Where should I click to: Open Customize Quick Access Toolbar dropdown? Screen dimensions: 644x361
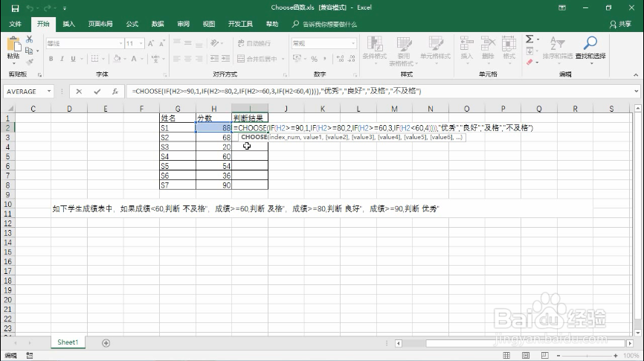click(x=65, y=8)
